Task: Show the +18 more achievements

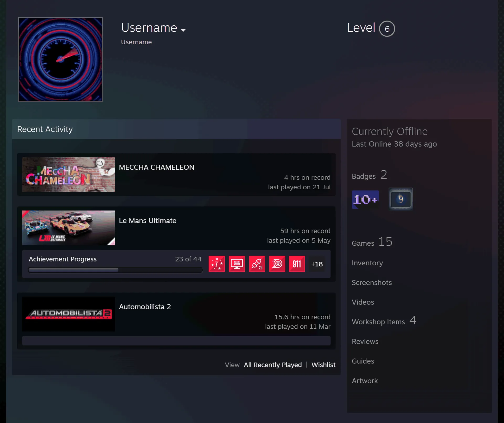Action: point(317,264)
